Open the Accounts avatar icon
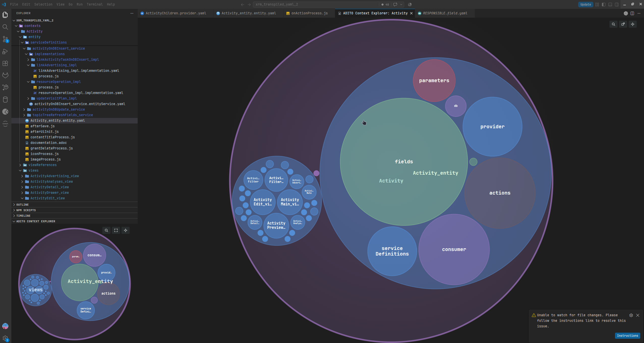The image size is (644, 343). [5, 326]
